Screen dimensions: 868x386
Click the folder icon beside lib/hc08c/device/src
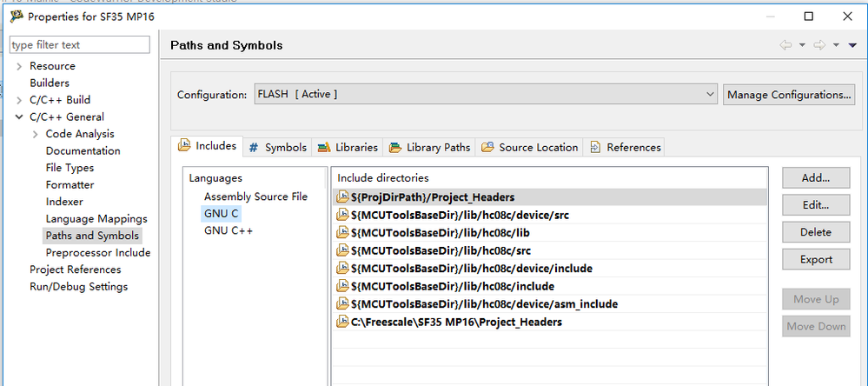(x=342, y=215)
